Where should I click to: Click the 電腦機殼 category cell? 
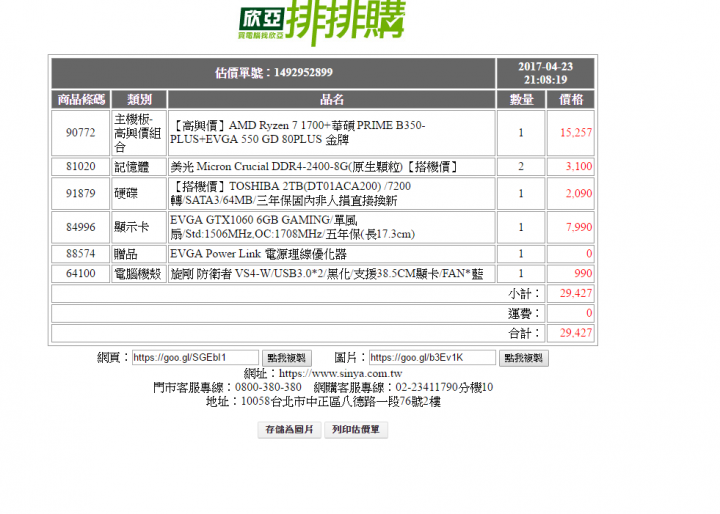click(139, 273)
